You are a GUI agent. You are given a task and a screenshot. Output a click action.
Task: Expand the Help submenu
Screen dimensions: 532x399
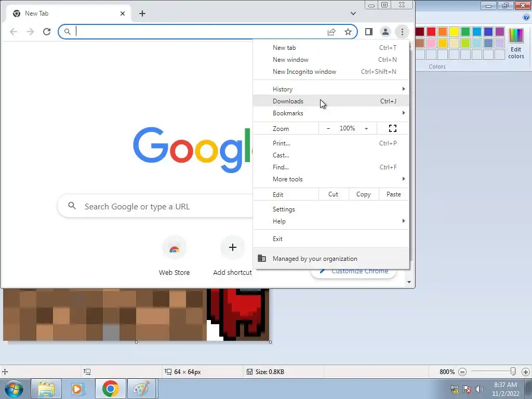coord(331,221)
